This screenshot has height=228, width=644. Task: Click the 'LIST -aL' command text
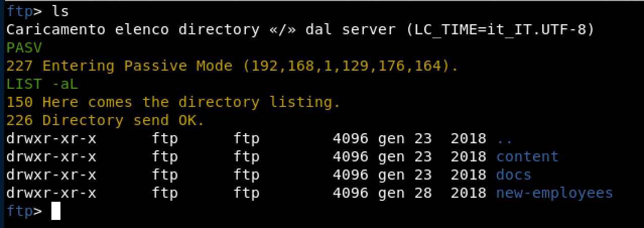(42, 84)
